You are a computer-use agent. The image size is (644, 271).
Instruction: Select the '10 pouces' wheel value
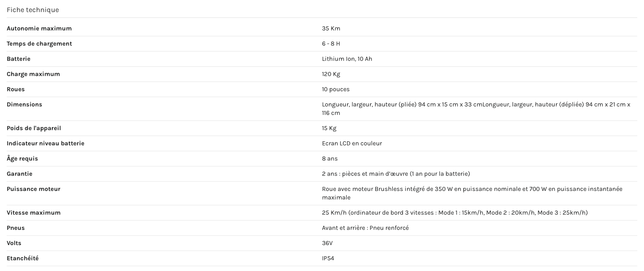point(336,89)
